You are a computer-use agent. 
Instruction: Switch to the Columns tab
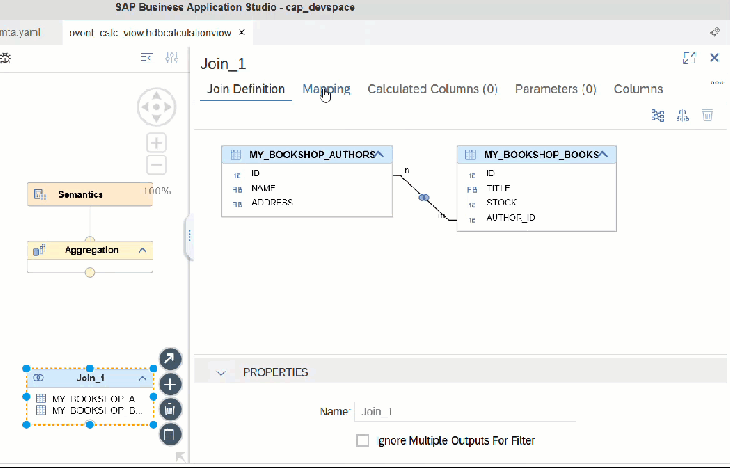click(638, 89)
